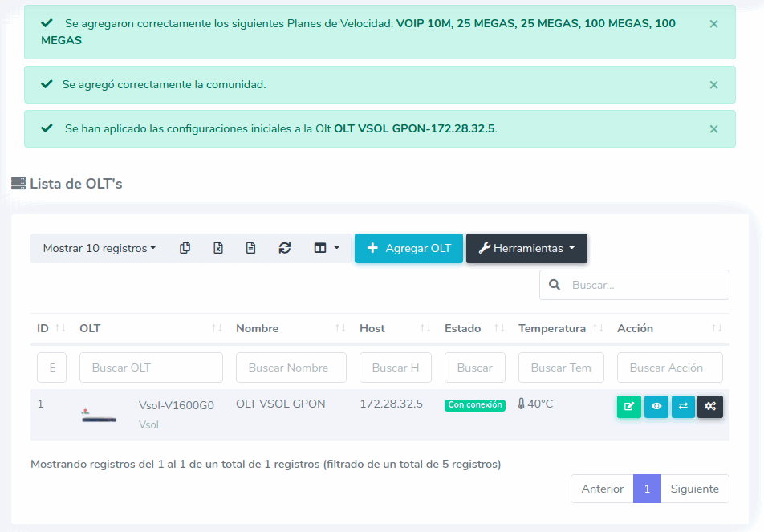Click the green edit OLT icon

coord(629,407)
